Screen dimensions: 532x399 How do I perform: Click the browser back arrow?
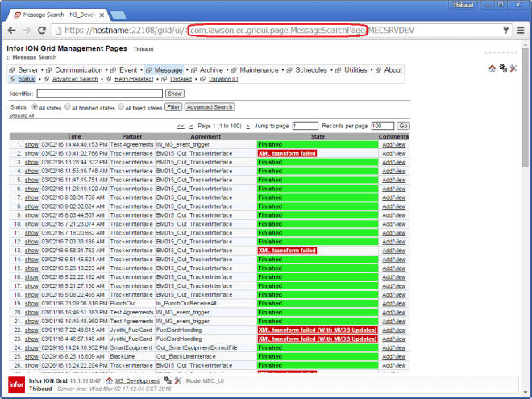click(11, 30)
